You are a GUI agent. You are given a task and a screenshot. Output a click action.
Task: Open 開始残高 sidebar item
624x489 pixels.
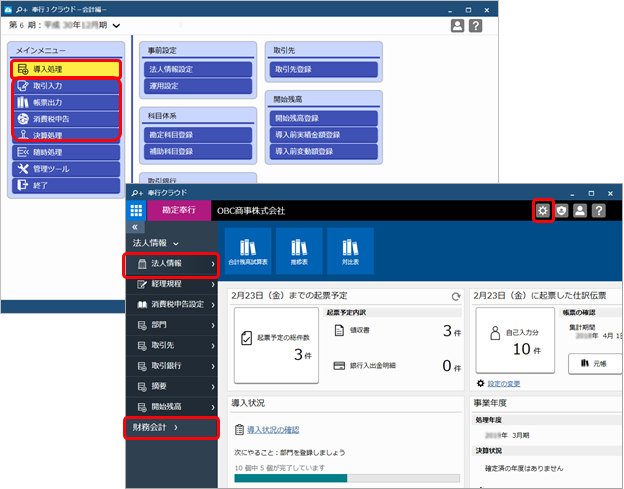pyautogui.click(x=172, y=407)
